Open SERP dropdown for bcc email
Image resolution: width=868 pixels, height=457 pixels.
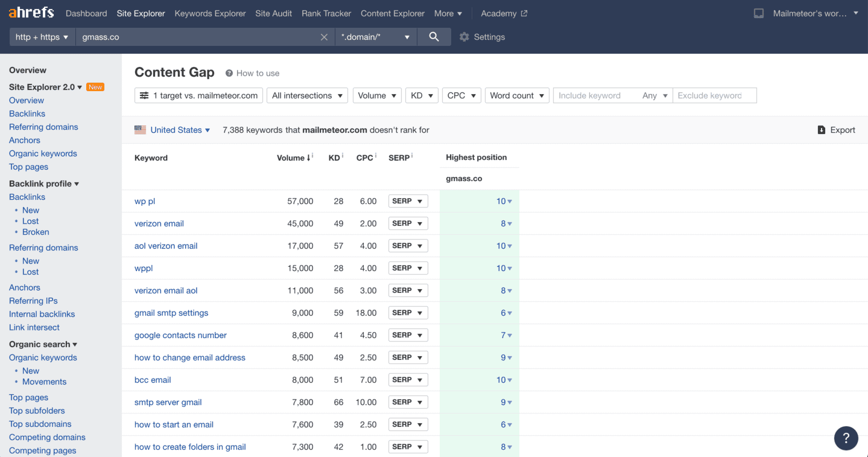(408, 380)
